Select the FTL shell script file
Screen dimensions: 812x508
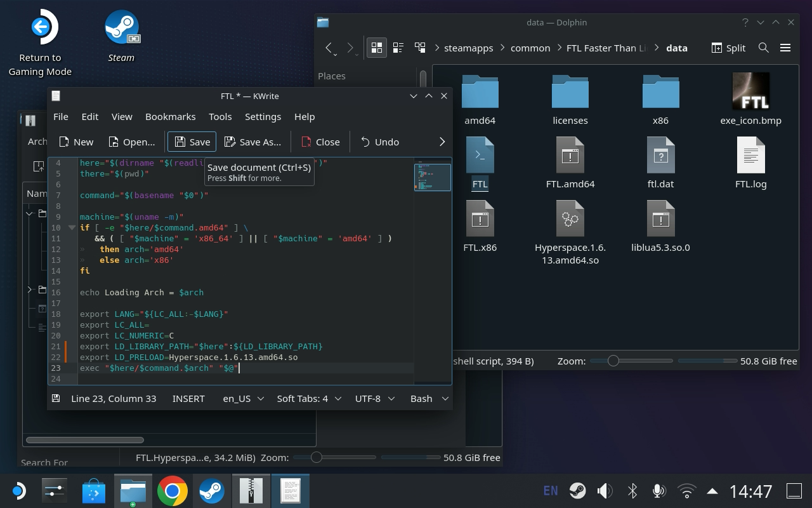tap(480, 164)
